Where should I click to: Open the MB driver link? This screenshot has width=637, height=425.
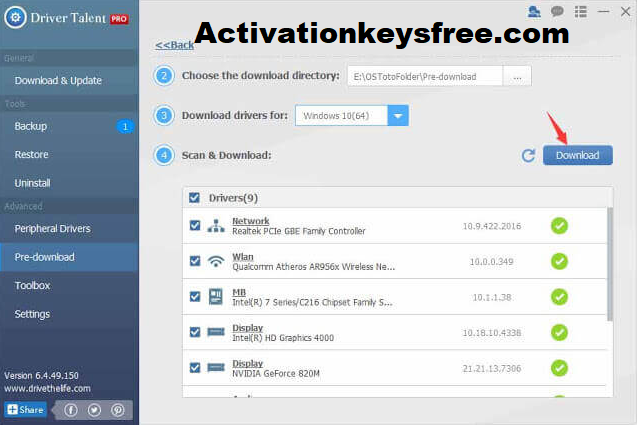pos(239,292)
